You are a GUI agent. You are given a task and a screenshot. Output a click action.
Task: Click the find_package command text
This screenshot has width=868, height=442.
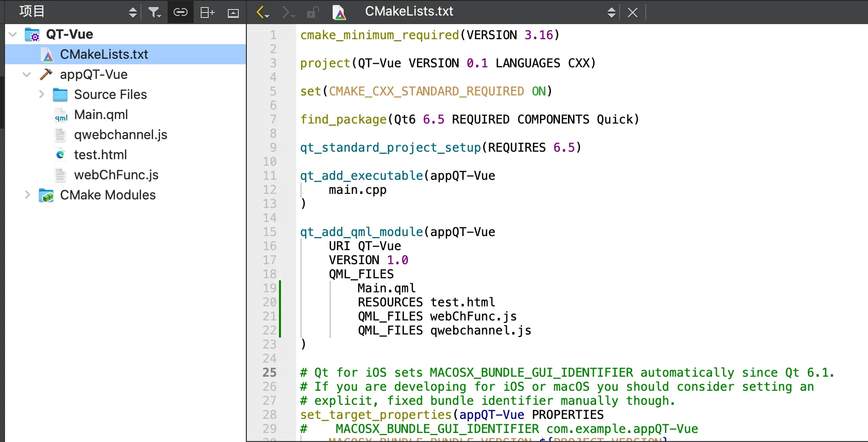tap(343, 120)
